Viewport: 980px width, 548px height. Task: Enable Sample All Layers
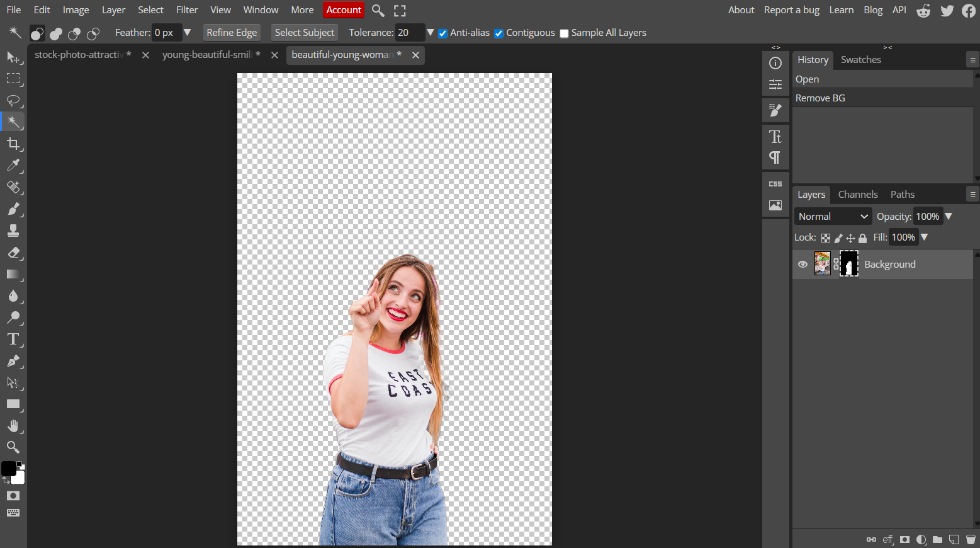(x=564, y=33)
